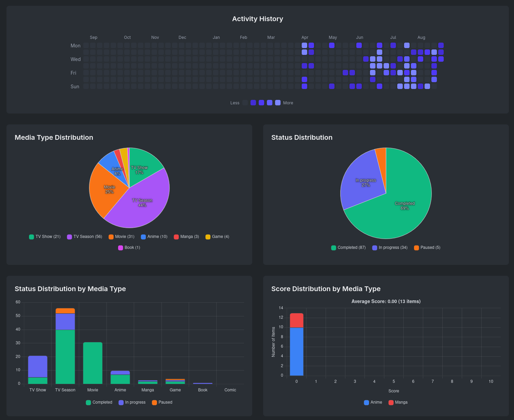Toggle Anime series in score chart legend
This screenshot has width=514, height=420.
pos(373,402)
